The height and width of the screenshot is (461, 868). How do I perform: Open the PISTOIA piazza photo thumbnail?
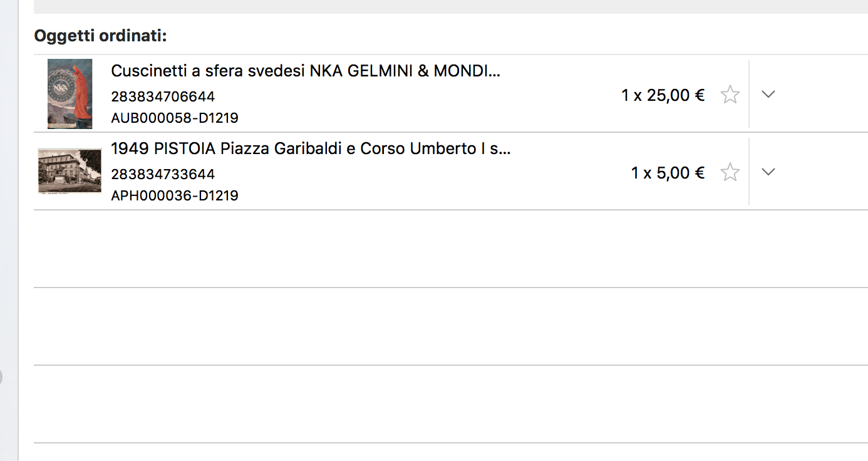click(x=70, y=171)
